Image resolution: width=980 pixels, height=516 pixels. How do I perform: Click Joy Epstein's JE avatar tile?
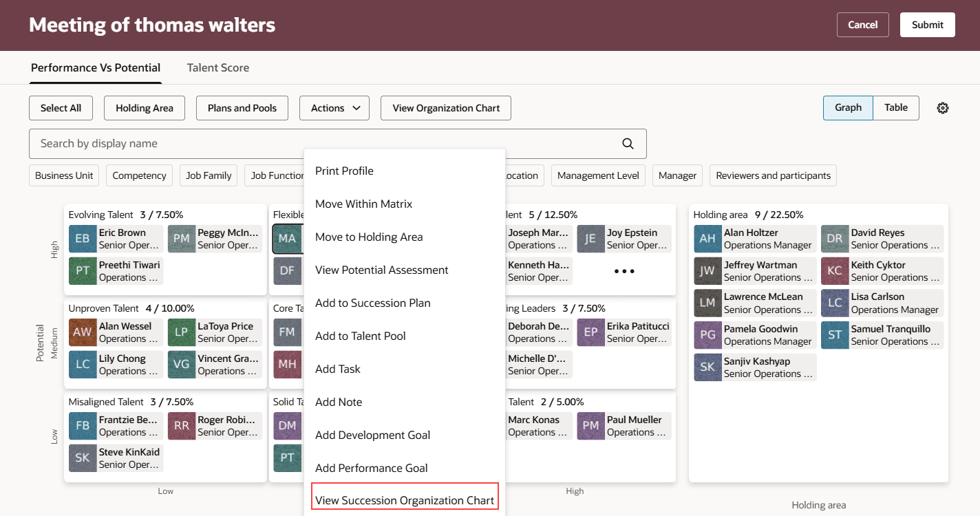coord(590,238)
